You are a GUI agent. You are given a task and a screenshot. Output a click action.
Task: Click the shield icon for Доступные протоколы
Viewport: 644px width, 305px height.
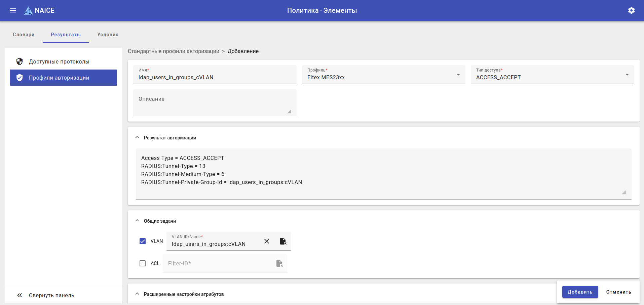[20, 61]
